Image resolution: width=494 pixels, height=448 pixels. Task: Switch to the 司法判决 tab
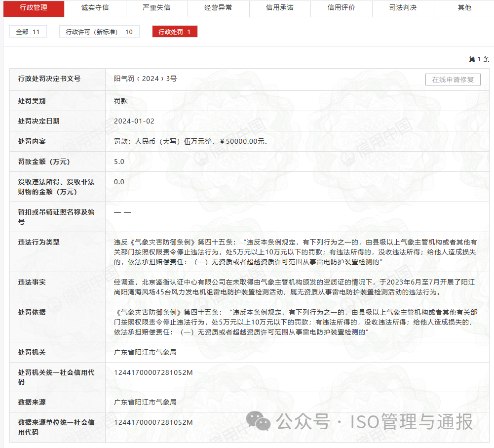point(403,9)
